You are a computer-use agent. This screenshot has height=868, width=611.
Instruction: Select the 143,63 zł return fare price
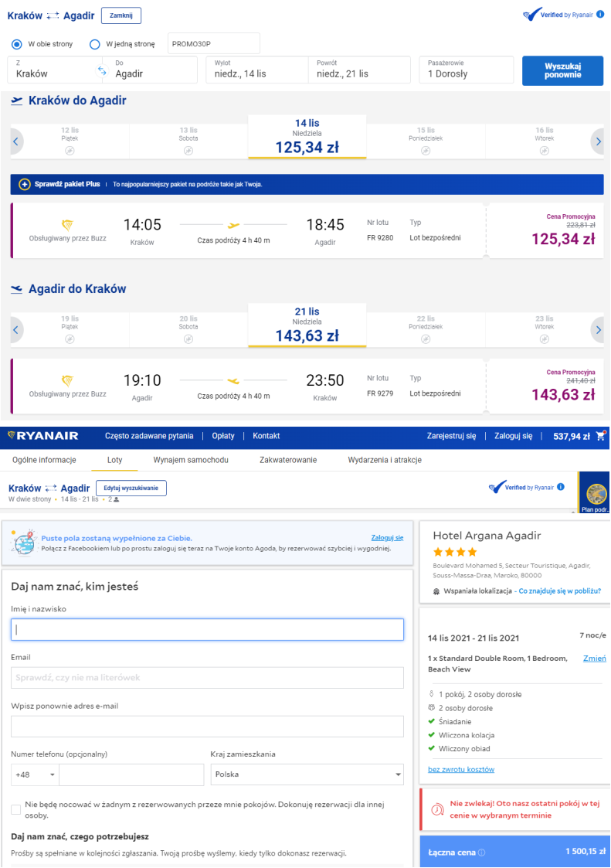563,395
